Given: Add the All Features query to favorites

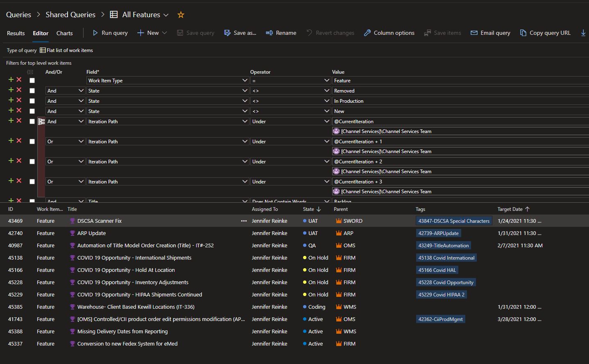Looking at the screenshot, I should 181,14.
